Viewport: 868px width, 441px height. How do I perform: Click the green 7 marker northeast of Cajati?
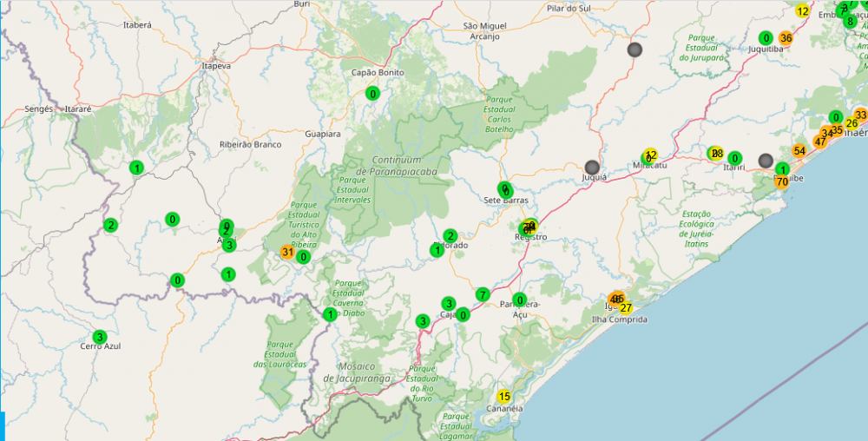tap(482, 294)
